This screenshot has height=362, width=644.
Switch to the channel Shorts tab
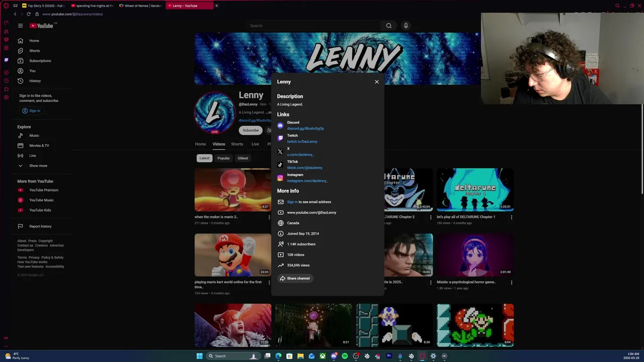237,144
